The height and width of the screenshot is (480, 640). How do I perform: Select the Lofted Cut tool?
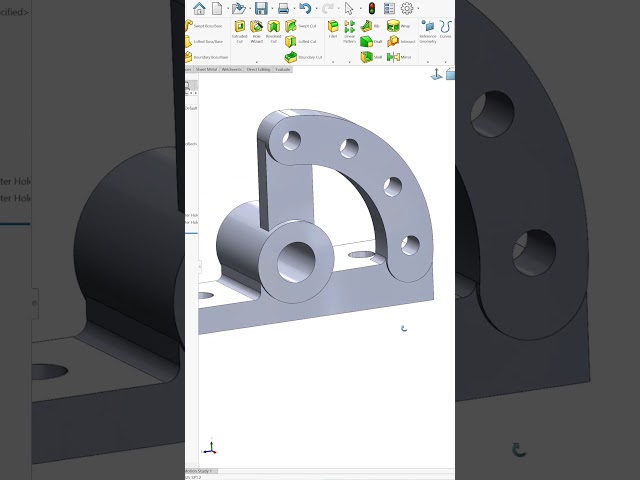coord(301,41)
